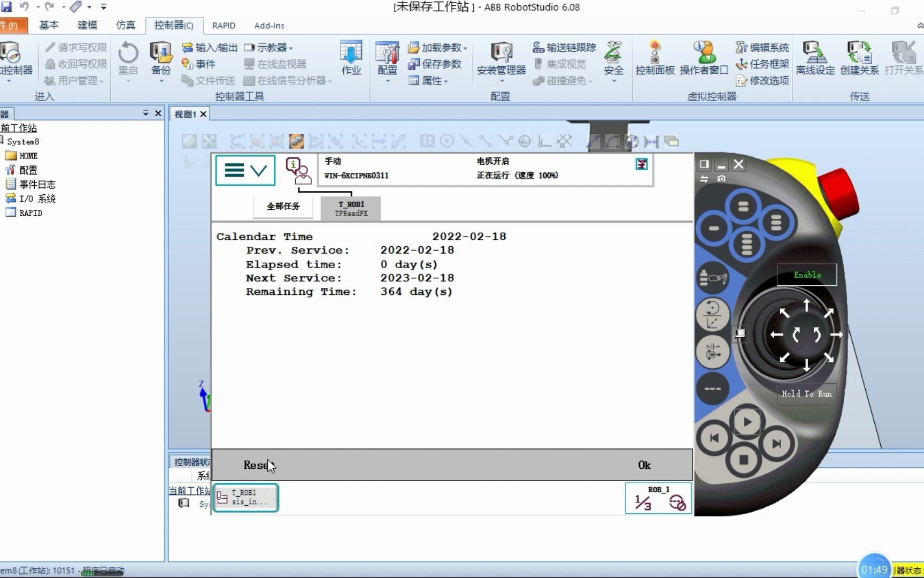Click Edit System (编辑系统)
The image size is (924, 578).
tap(762, 48)
